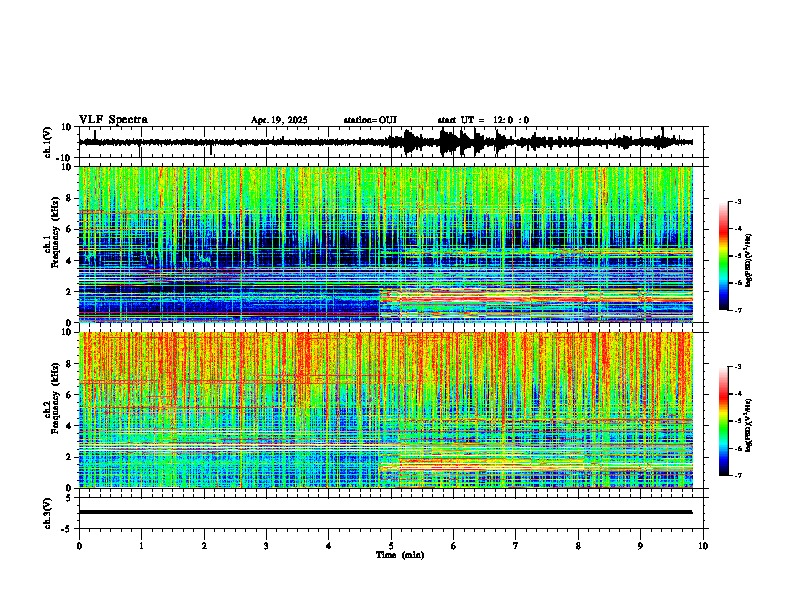Image resolution: width=792 pixels, height=612 pixels.
Task: Click the ch.1 colorbar bottom value '-7'
Action: coord(737,310)
